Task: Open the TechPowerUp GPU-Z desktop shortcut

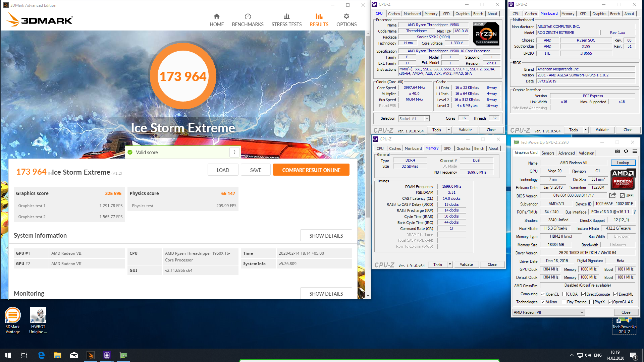Action: pyautogui.click(x=624, y=325)
